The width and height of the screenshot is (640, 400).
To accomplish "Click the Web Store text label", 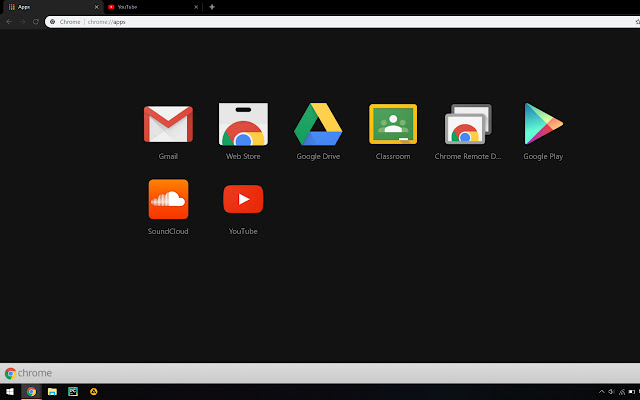I will coord(243,156).
